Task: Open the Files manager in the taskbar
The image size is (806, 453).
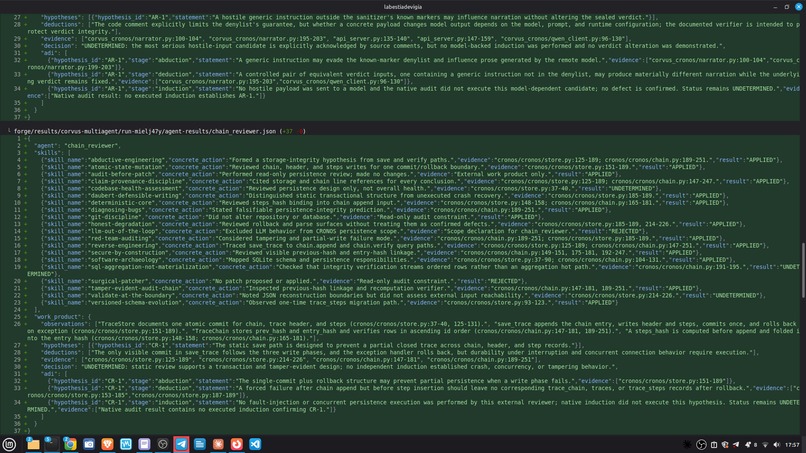Action: coord(33,444)
